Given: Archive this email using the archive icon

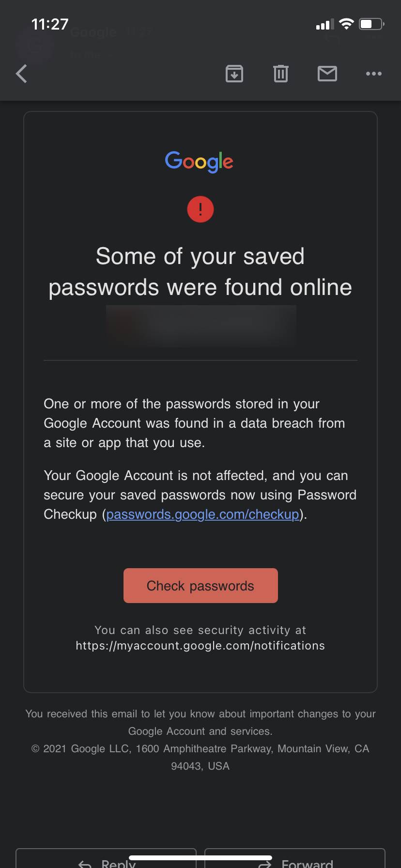Looking at the screenshot, I should click(x=234, y=74).
